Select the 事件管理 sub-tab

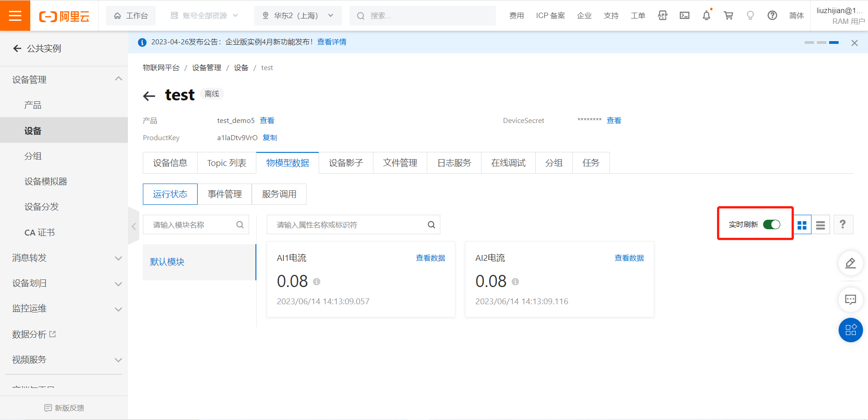225,194
